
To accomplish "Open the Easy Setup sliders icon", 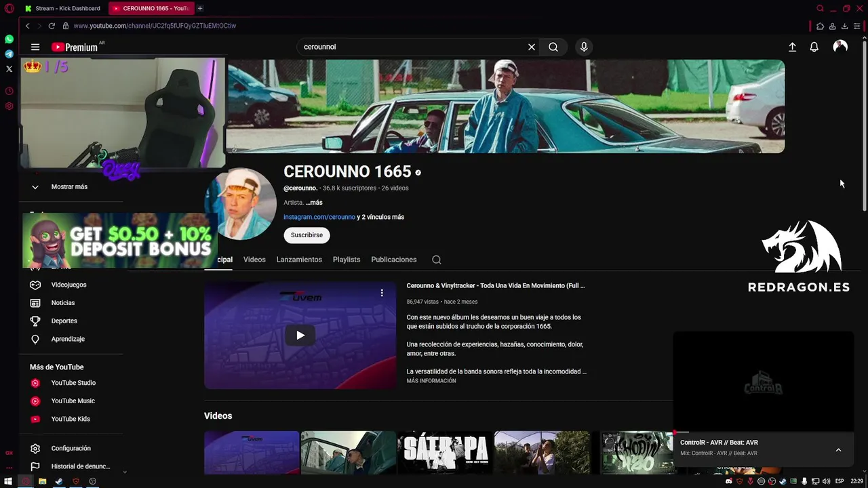I will [x=857, y=26].
